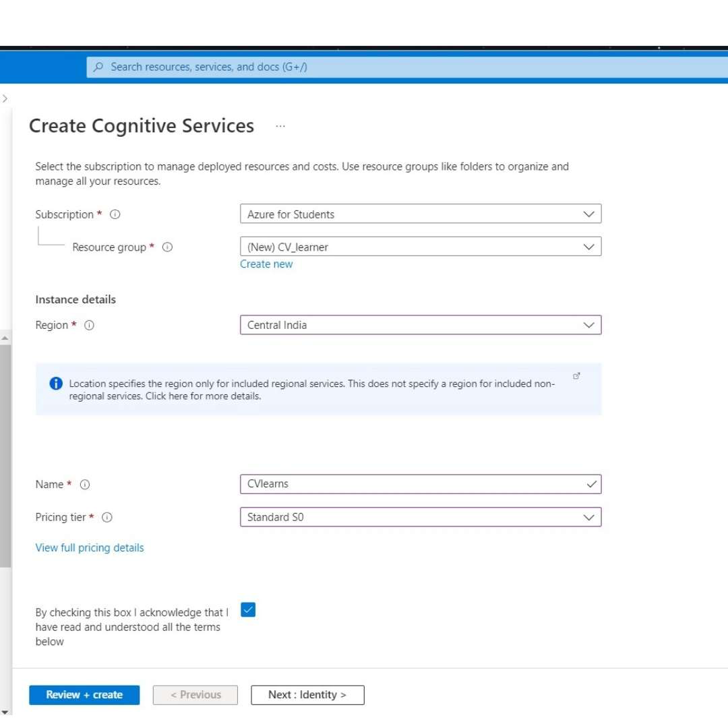Screen dimensions: 728x728
Task: Open the Pricing tier dropdown
Action: pos(420,518)
